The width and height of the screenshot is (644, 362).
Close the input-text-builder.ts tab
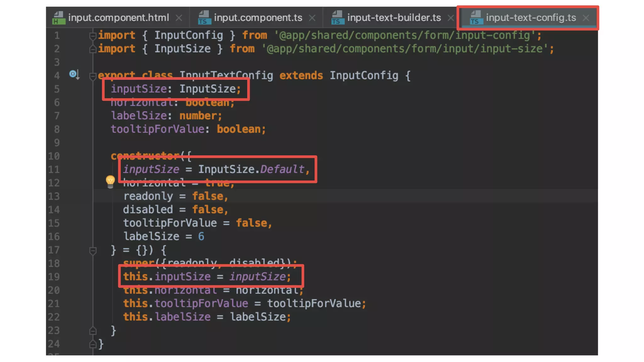tap(451, 18)
